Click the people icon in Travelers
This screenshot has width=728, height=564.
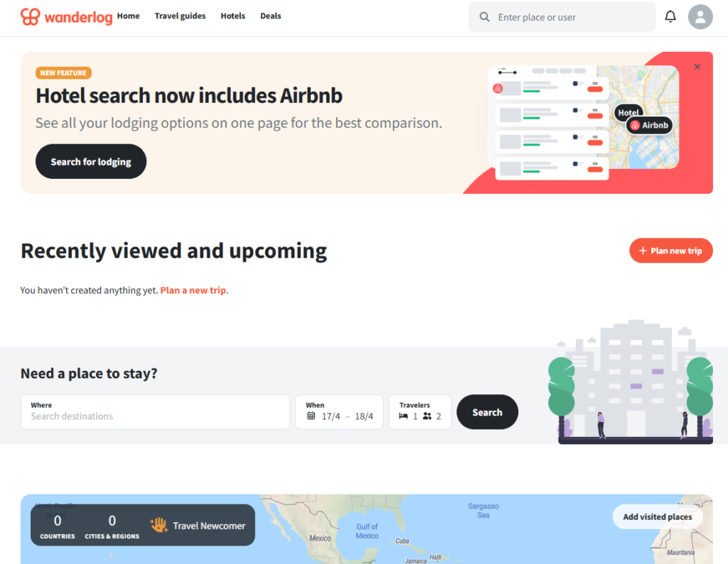pos(427,416)
